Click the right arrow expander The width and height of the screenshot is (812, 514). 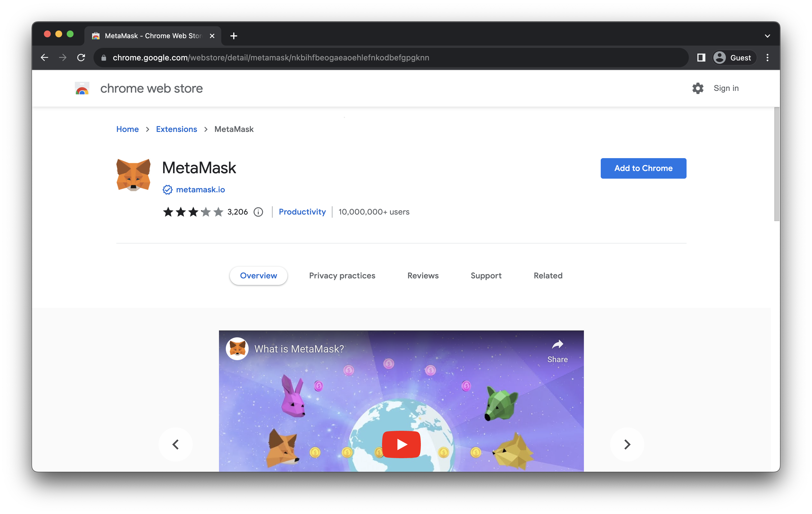pos(626,444)
